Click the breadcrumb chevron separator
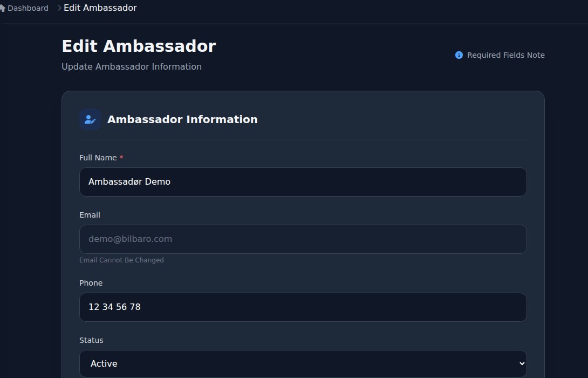 click(x=59, y=8)
